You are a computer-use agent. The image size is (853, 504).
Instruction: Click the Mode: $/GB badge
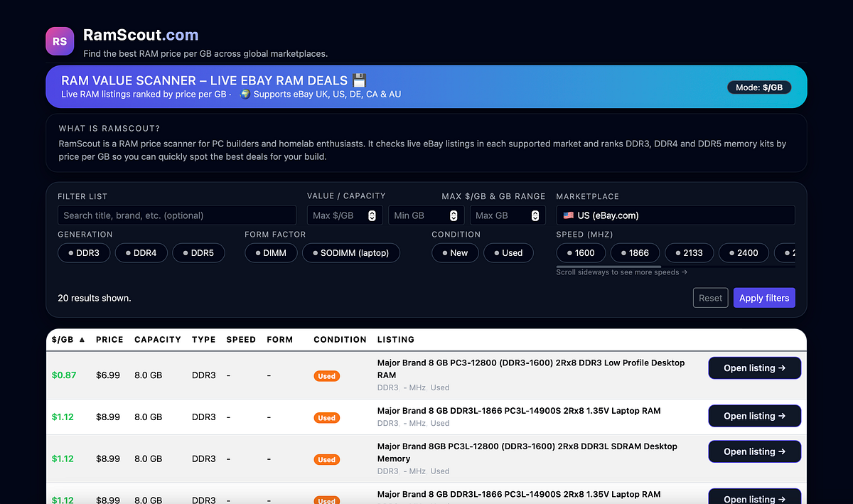click(759, 87)
